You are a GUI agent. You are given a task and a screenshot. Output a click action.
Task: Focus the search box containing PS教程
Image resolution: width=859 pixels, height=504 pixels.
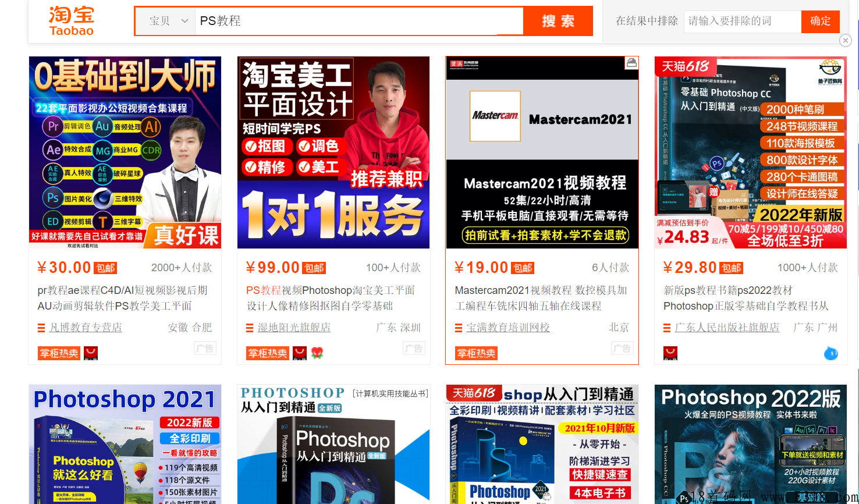tap(359, 21)
